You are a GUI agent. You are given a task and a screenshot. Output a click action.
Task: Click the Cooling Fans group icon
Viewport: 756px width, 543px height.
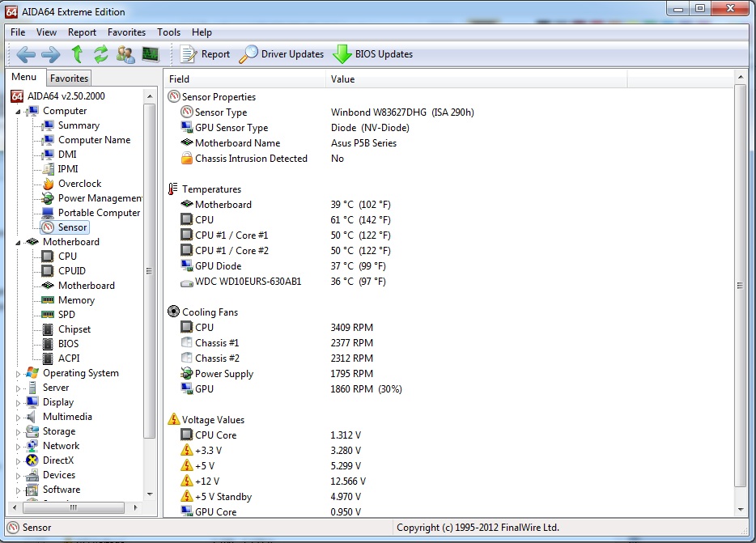pos(173,312)
